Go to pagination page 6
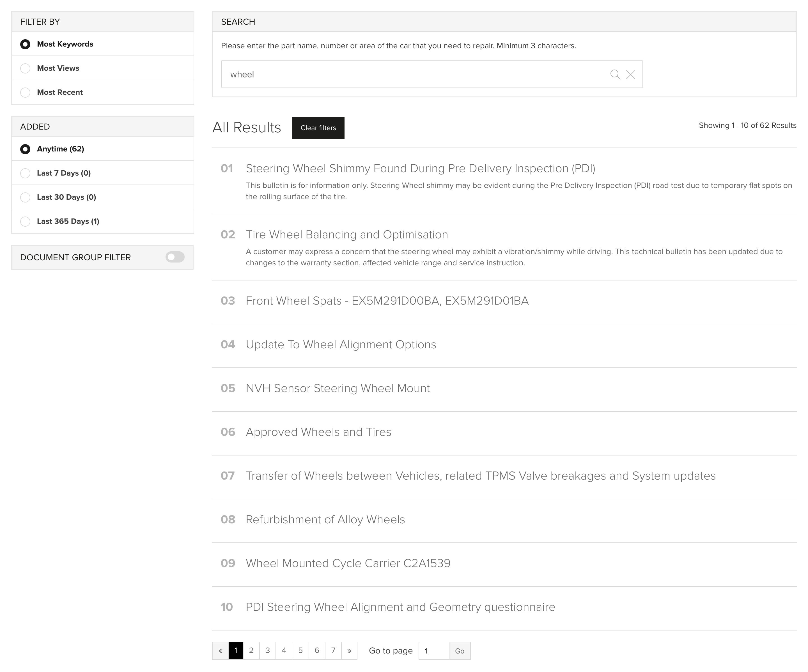The height and width of the screenshot is (672, 808). [x=317, y=651]
